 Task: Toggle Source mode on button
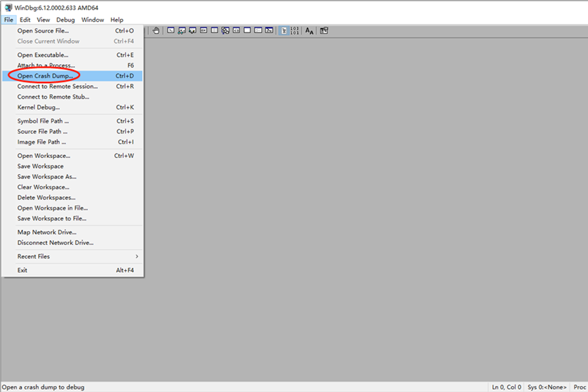click(284, 31)
